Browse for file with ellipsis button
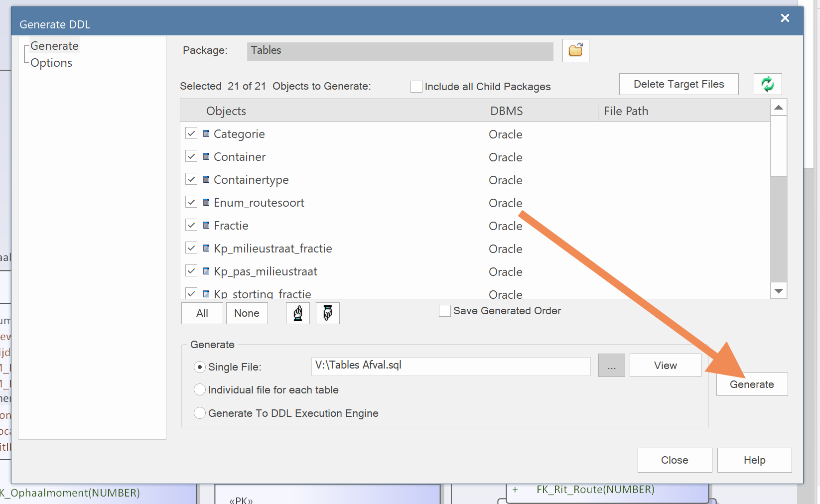The width and height of the screenshot is (820, 504). click(611, 366)
